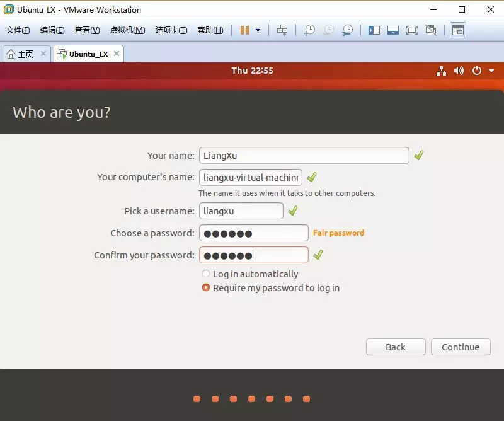
Task: Continue to the next installer step
Action: click(461, 347)
